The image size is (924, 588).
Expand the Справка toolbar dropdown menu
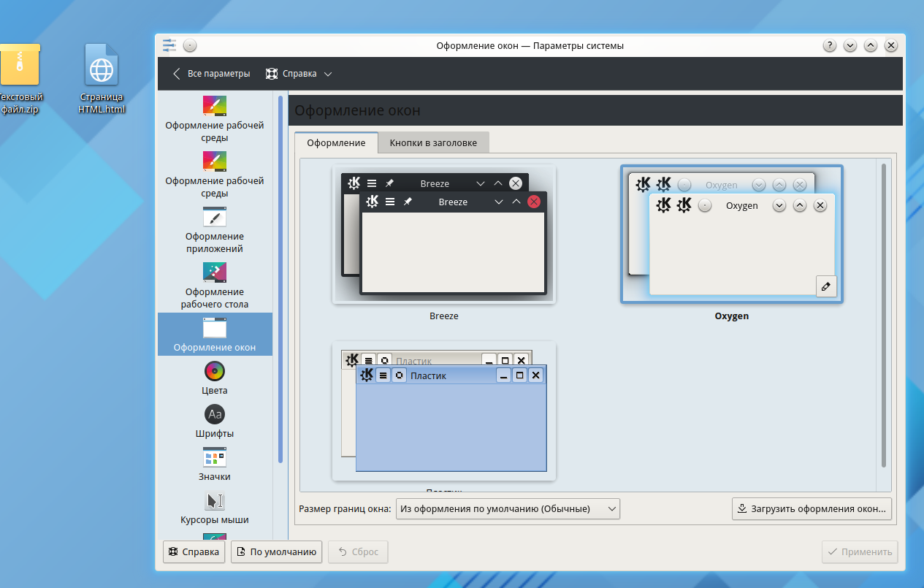click(299, 74)
